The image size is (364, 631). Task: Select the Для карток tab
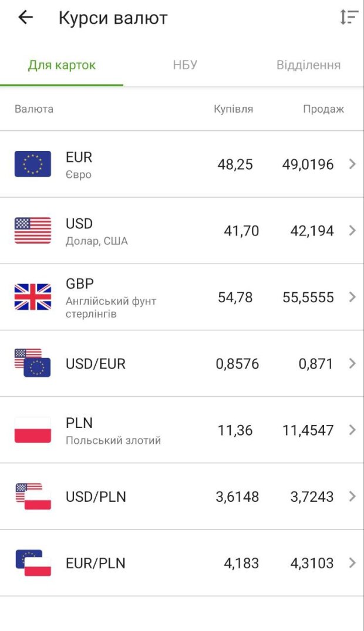(x=62, y=65)
